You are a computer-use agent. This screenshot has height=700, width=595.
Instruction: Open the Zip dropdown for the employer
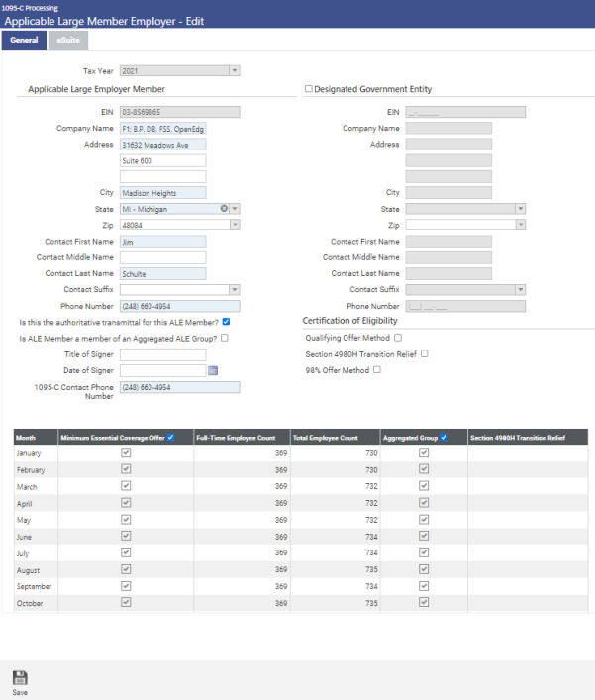[x=234, y=225]
